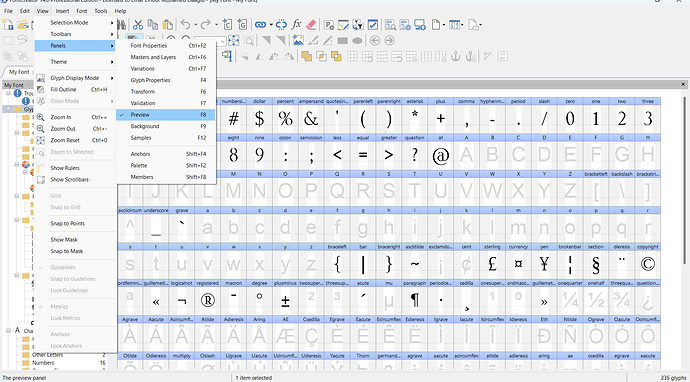Click the blue chain link icon
This screenshot has width=690, height=382.
(x=261, y=25)
